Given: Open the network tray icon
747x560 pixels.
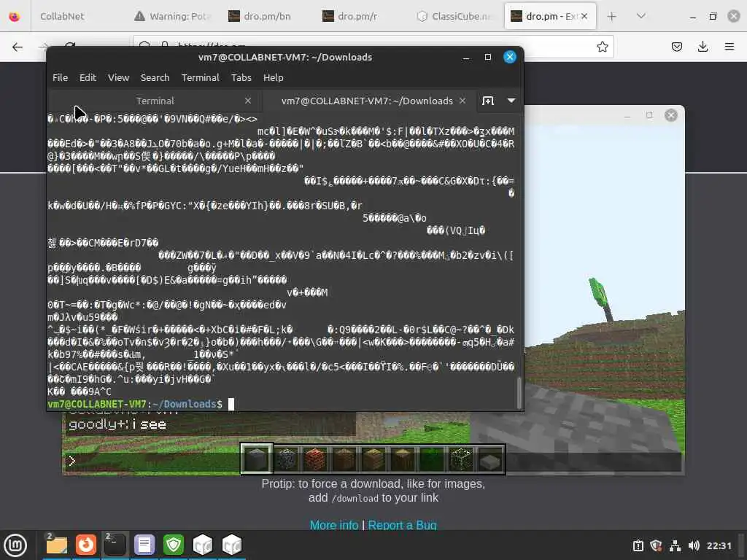Looking at the screenshot, I should pos(675,545).
